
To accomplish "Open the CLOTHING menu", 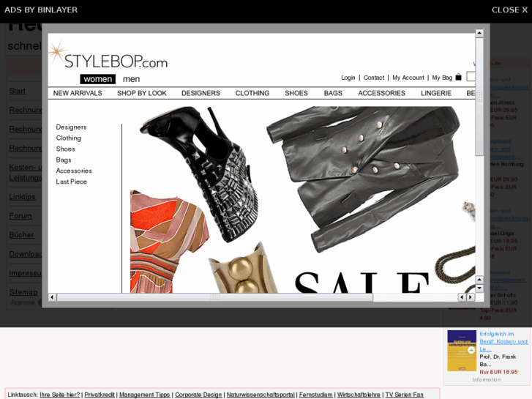I will 252,93.
